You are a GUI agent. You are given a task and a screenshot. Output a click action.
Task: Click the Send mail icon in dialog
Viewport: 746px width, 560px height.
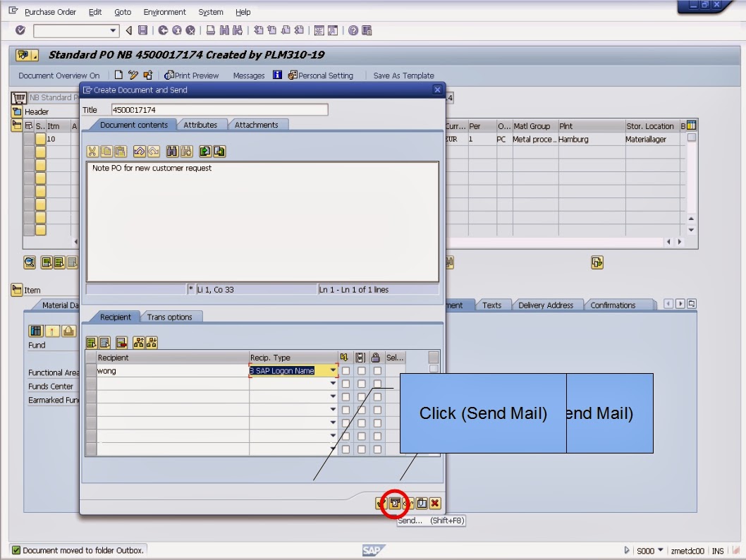[395, 503]
